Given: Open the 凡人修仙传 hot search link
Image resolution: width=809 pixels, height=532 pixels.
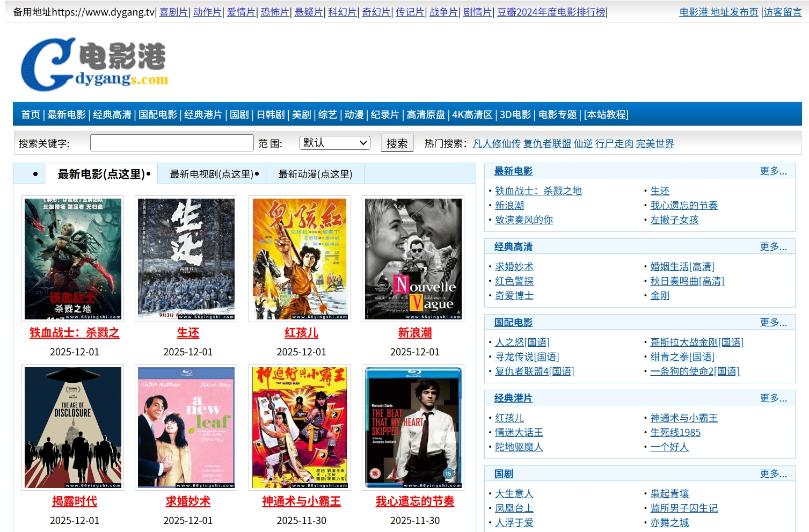Looking at the screenshot, I should coord(496,144).
